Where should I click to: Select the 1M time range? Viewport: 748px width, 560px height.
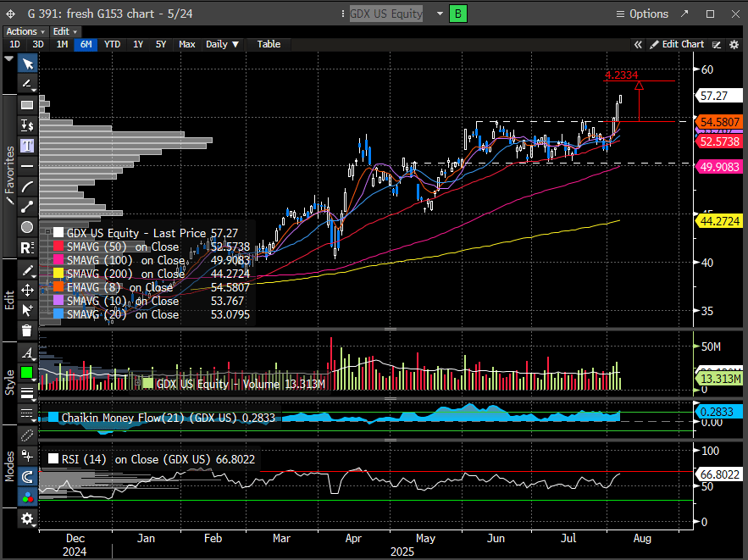click(x=62, y=44)
